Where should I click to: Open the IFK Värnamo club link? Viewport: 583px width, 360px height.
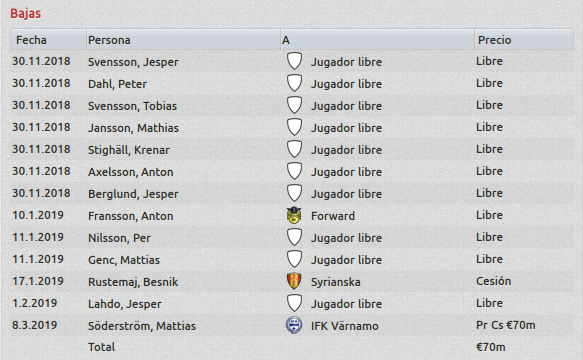(345, 326)
